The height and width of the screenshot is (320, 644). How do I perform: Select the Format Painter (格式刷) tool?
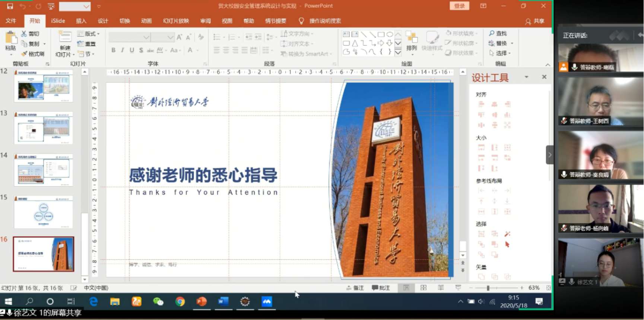(33, 54)
